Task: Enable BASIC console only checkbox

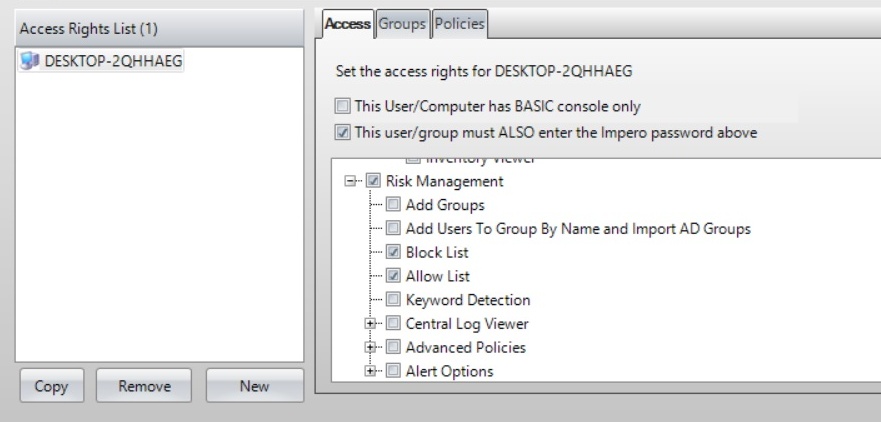Action: [343, 106]
